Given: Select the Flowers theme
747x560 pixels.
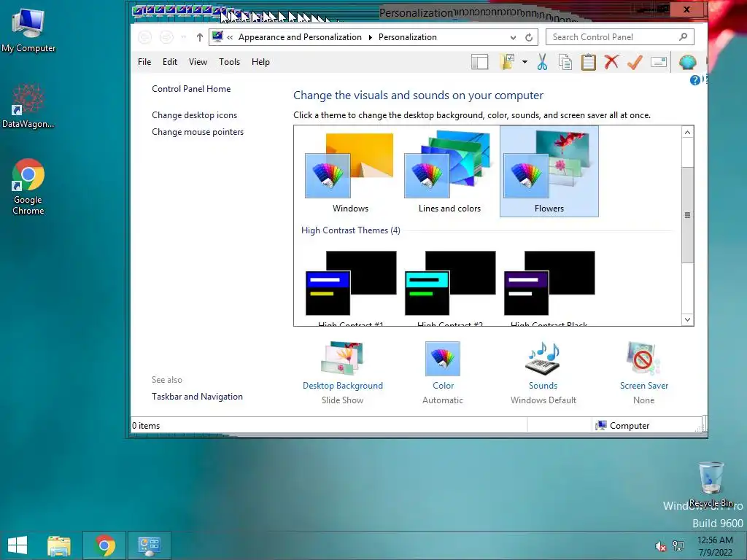Looking at the screenshot, I should click(549, 171).
